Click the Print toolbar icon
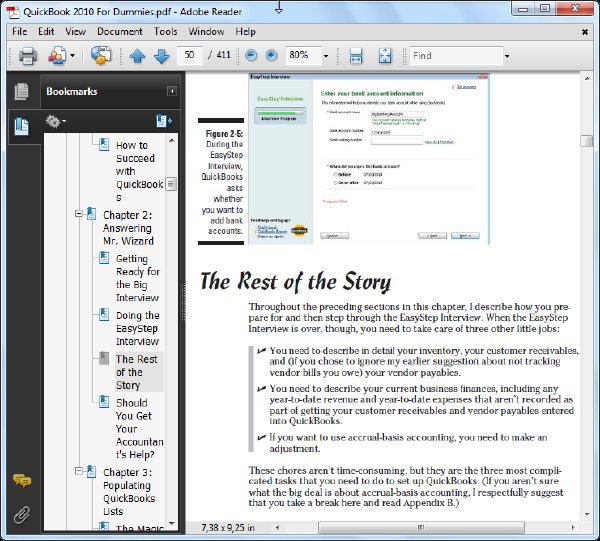 [28, 56]
